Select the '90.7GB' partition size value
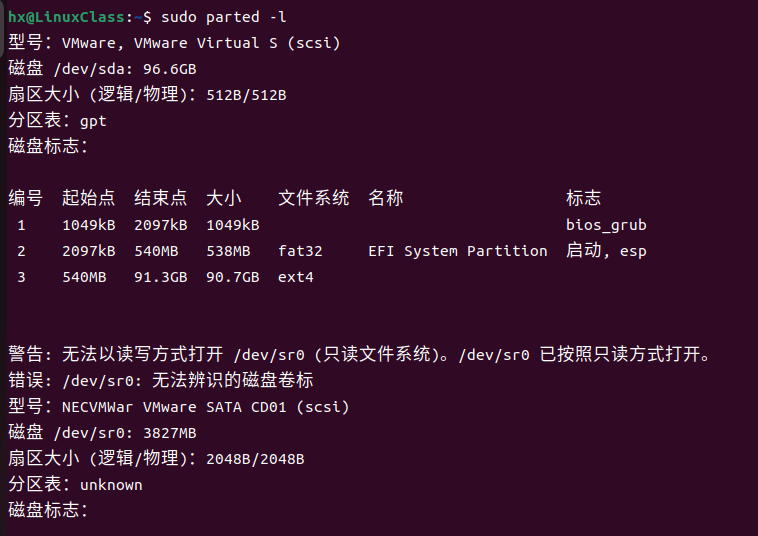Image resolution: width=758 pixels, height=536 pixels. 233,277
